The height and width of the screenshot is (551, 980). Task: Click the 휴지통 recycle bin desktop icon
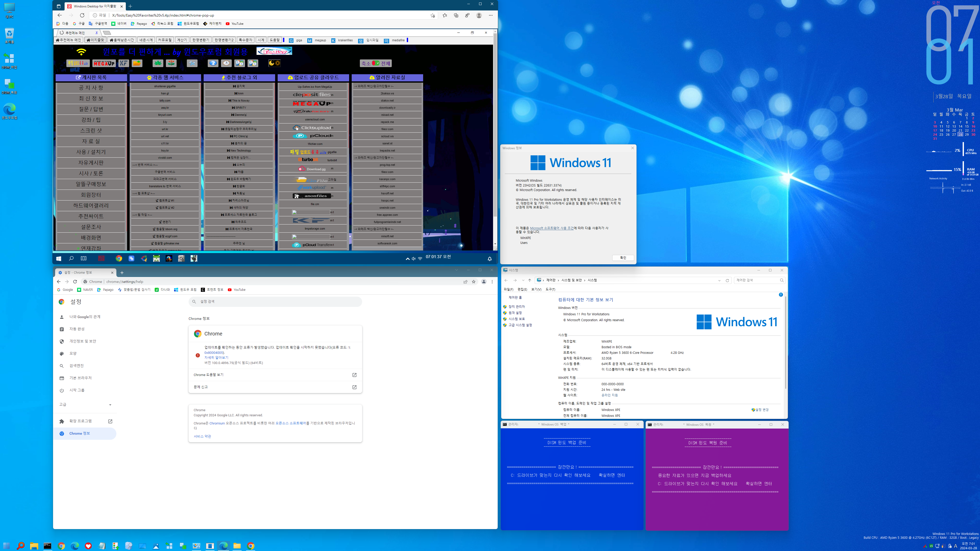coord(9,36)
